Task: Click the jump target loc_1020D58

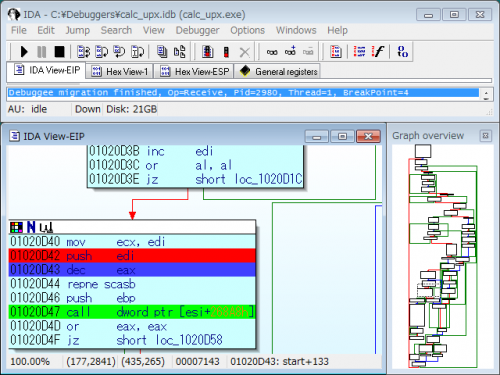Action: [189, 340]
